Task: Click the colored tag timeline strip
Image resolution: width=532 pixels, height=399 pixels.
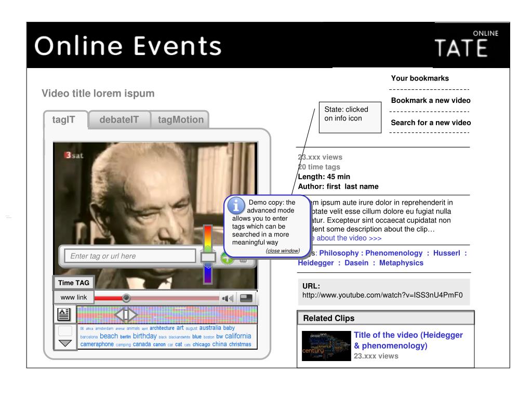Action: (x=167, y=314)
